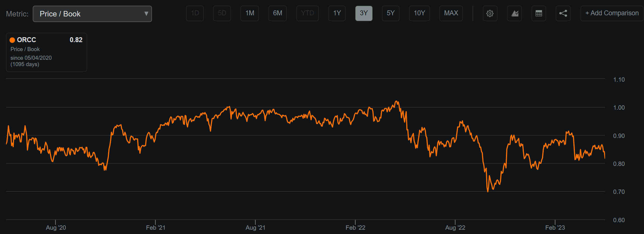Viewport: 644px width, 234px height.
Task: Click the 1.00 y-axis value
Action: 619,108
